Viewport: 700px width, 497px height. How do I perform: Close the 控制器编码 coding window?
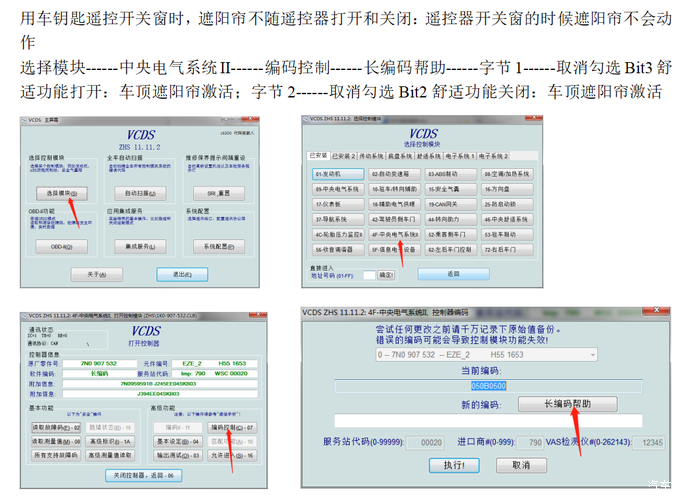657,310
